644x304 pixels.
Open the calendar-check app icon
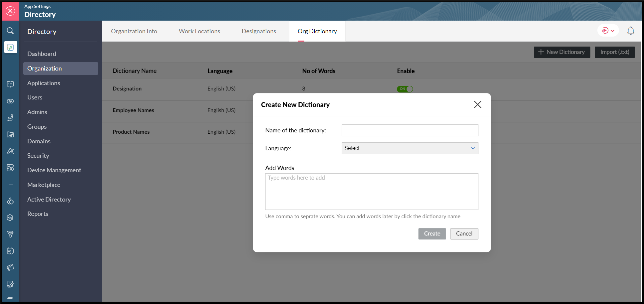(x=10, y=251)
